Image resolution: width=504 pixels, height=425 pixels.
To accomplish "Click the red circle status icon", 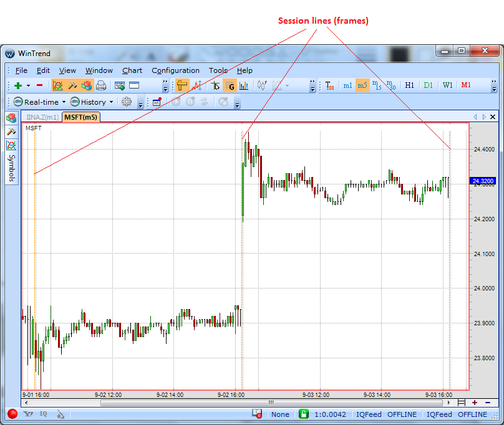I will (12, 414).
